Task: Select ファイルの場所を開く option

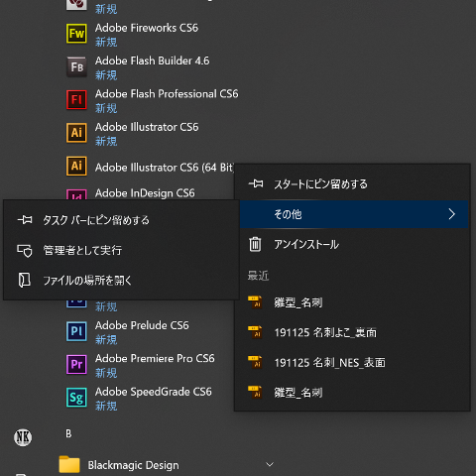Action: tap(121, 281)
